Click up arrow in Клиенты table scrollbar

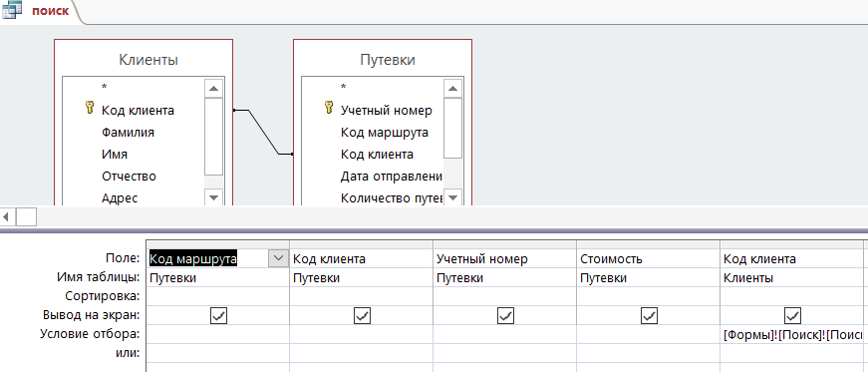[x=213, y=88]
